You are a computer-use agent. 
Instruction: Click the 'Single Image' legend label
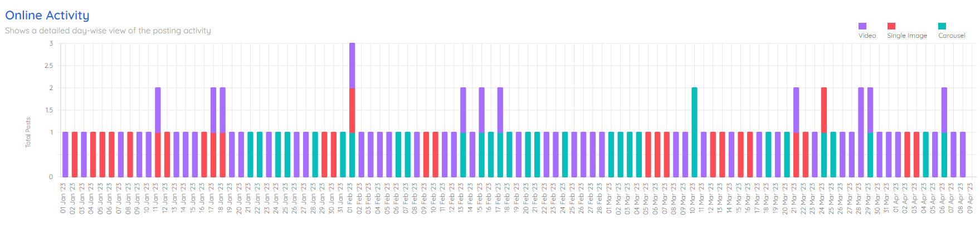click(907, 36)
